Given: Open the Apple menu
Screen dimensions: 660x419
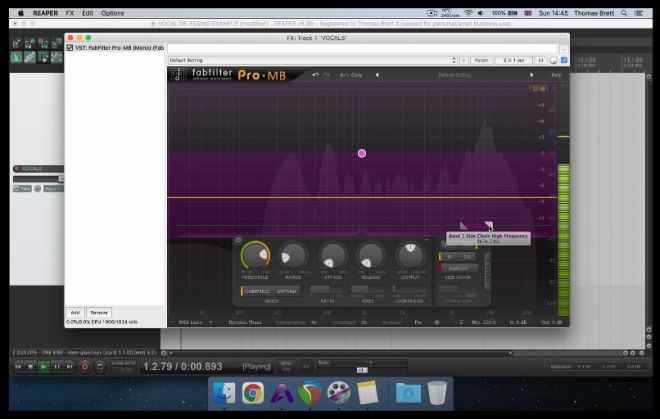Looking at the screenshot, I should 21,13.
